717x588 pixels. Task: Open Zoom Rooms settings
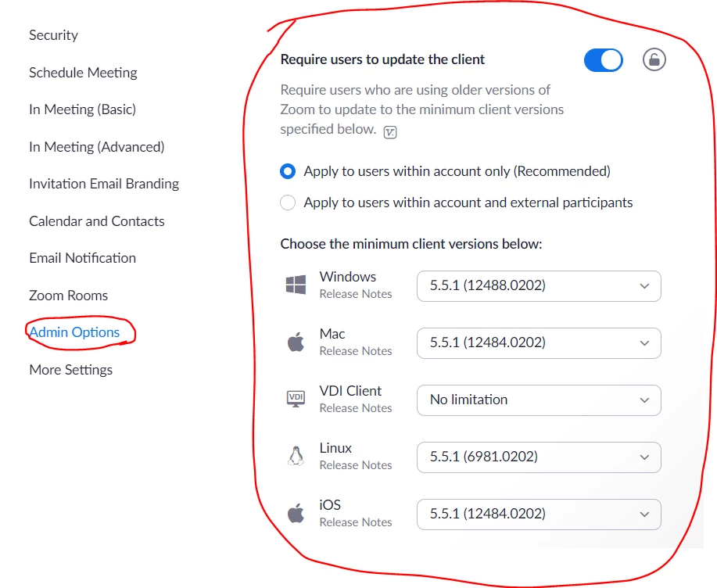point(69,296)
